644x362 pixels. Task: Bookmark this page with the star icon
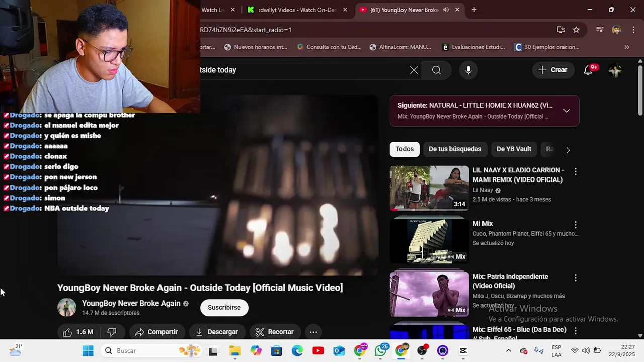coord(576,30)
